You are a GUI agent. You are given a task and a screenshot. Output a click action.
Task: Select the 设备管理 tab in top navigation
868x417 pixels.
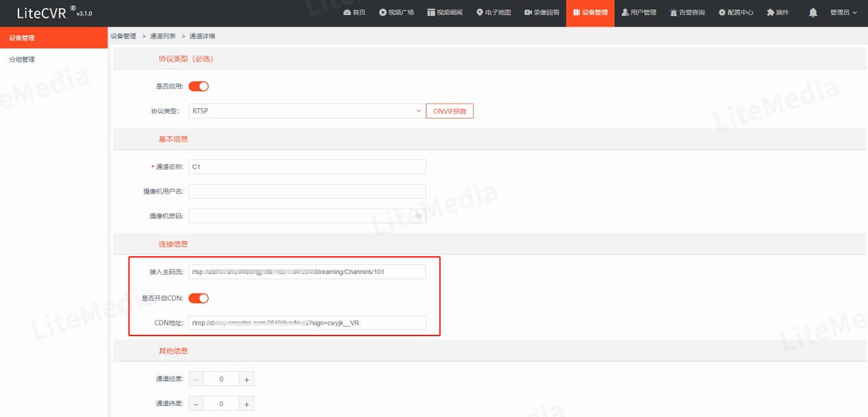(x=590, y=12)
